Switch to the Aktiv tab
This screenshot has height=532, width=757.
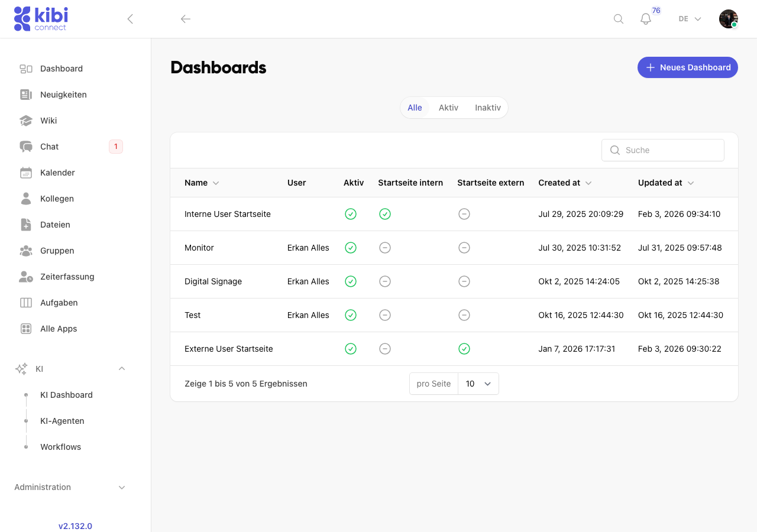[x=448, y=108]
